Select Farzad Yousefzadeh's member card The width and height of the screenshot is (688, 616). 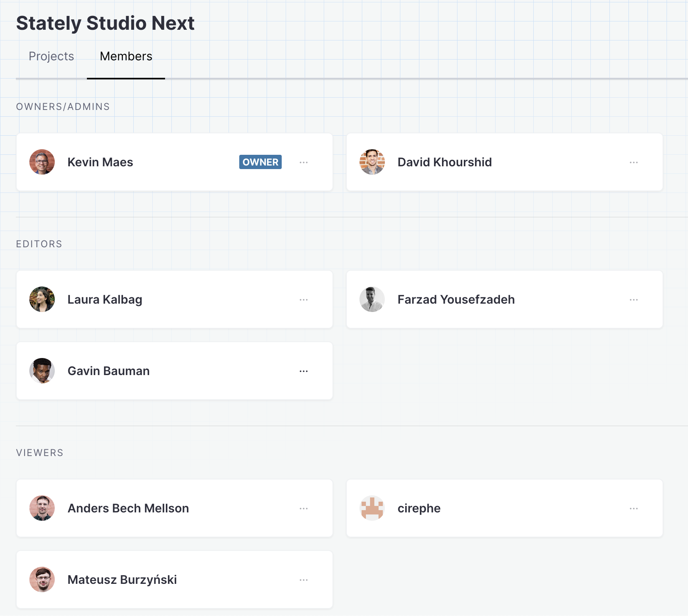(504, 299)
